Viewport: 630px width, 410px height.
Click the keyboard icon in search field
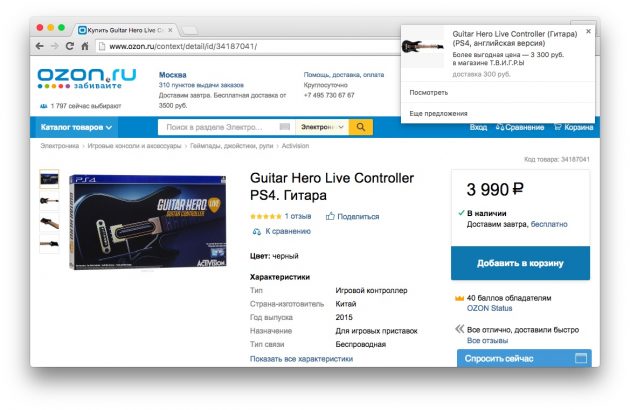pos(284,127)
